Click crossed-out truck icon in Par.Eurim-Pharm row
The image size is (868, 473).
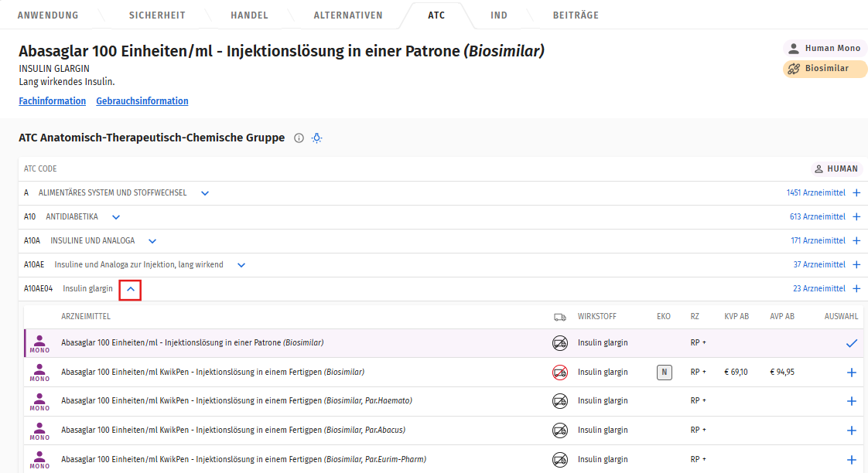coord(560,459)
